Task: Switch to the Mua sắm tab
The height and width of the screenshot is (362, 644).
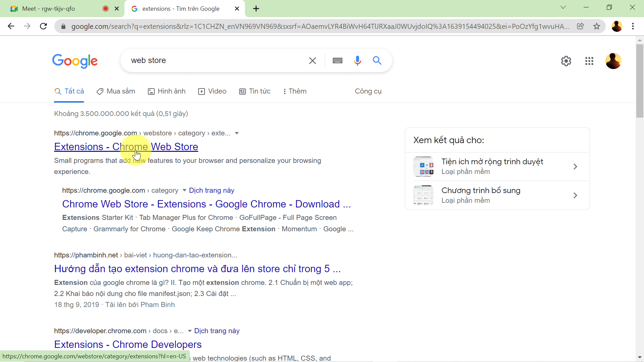Action: click(116, 92)
